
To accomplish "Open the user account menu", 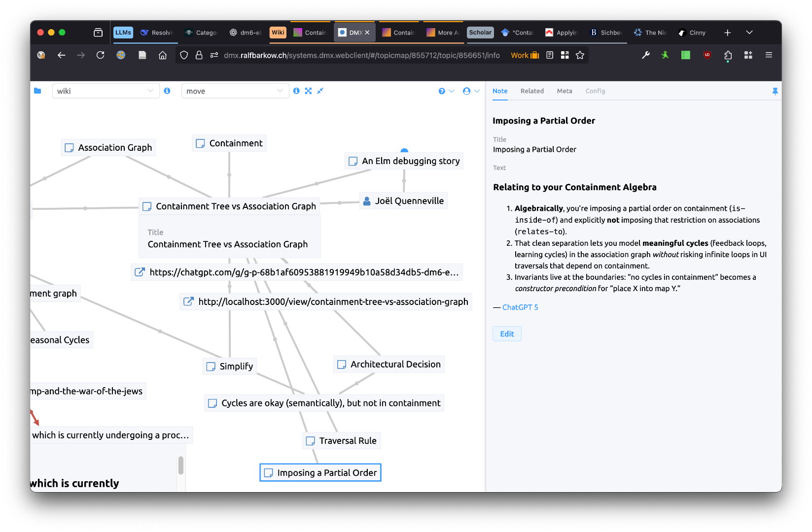I will click(x=471, y=91).
